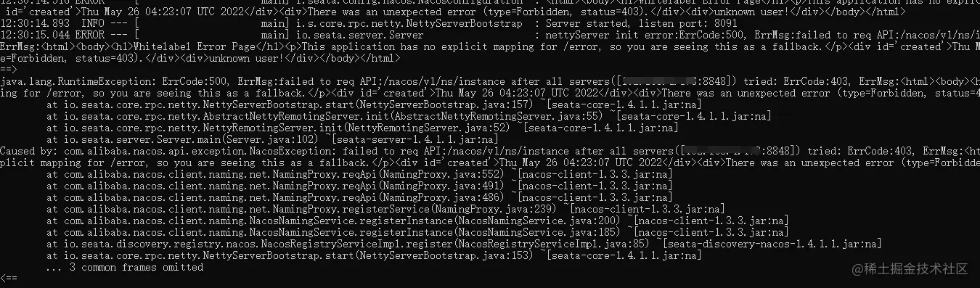Viewport: 980px width, 288px height.
Task: Click the '==>' marker line
Action: point(8,70)
